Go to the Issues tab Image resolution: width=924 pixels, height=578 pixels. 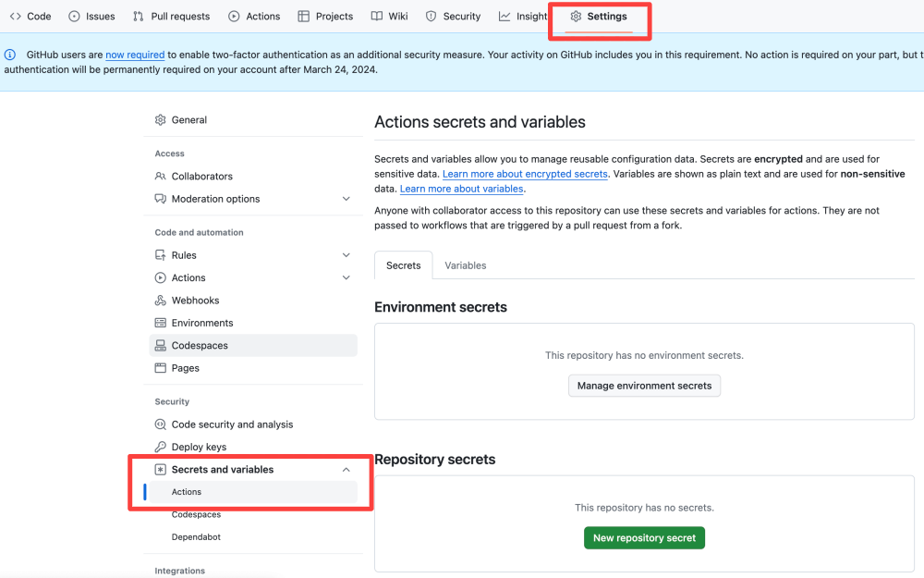pos(91,17)
